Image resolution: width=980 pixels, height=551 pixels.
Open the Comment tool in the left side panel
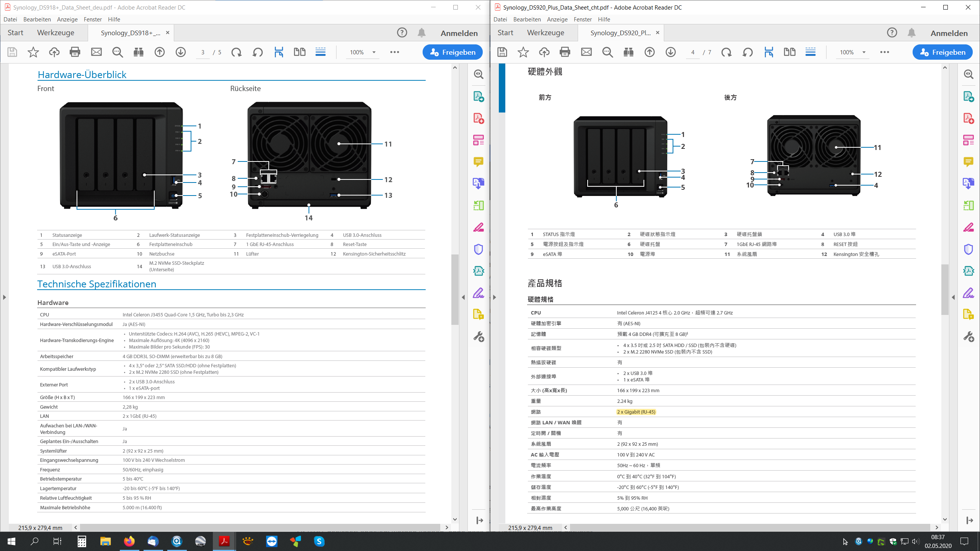[x=478, y=162]
